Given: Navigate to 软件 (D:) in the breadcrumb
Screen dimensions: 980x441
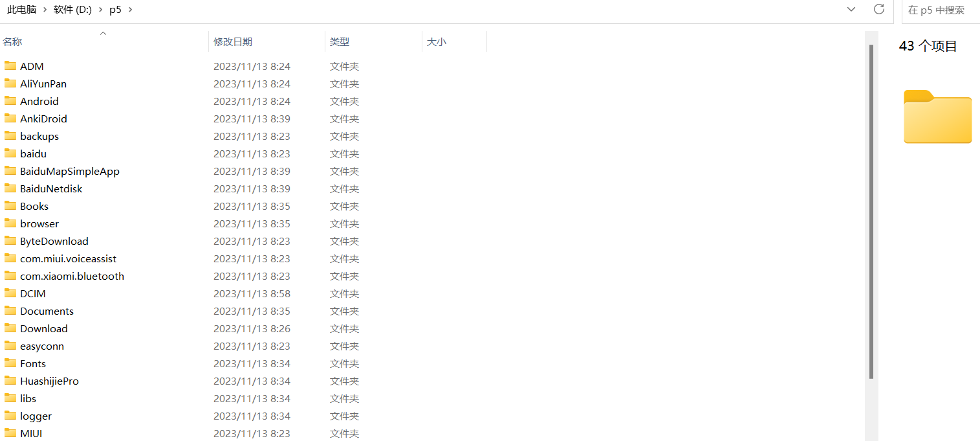Looking at the screenshot, I should click(x=72, y=10).
